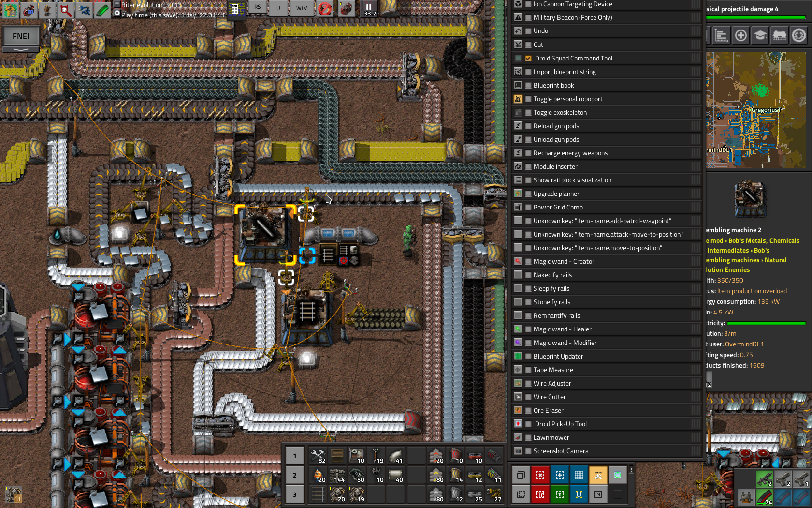Click the highlighted orange droid command shortcut

[598, 475]
